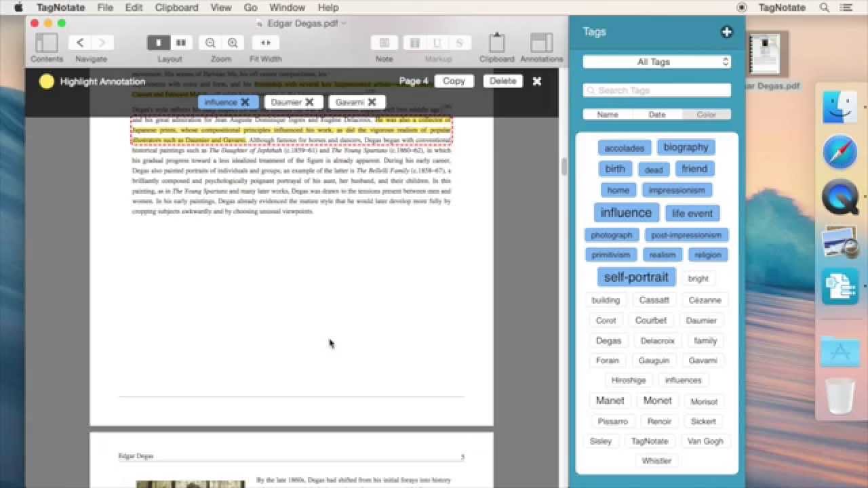
Task: Select two-page layout
Action: pos(181,43)
